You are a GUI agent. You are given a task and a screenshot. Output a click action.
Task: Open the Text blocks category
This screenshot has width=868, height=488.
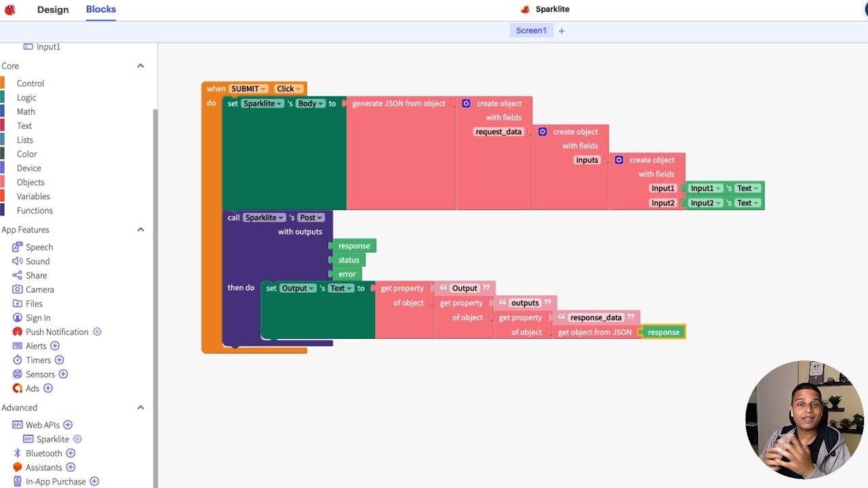(24, 126)
